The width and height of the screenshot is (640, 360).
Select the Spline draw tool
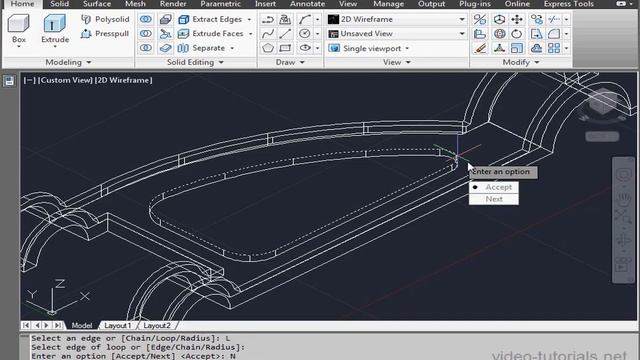pos(268,33)
